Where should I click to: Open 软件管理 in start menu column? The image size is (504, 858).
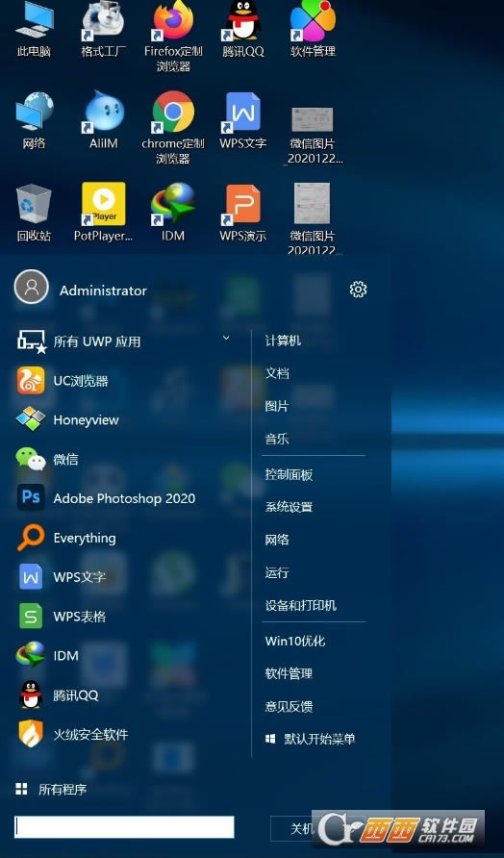pyautogui.click(x=289, y=673)
